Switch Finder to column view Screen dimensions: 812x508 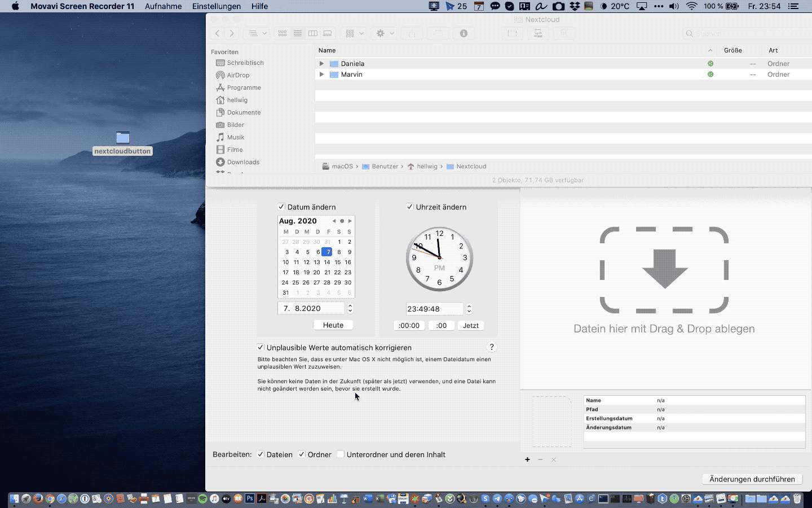[313, 33]
